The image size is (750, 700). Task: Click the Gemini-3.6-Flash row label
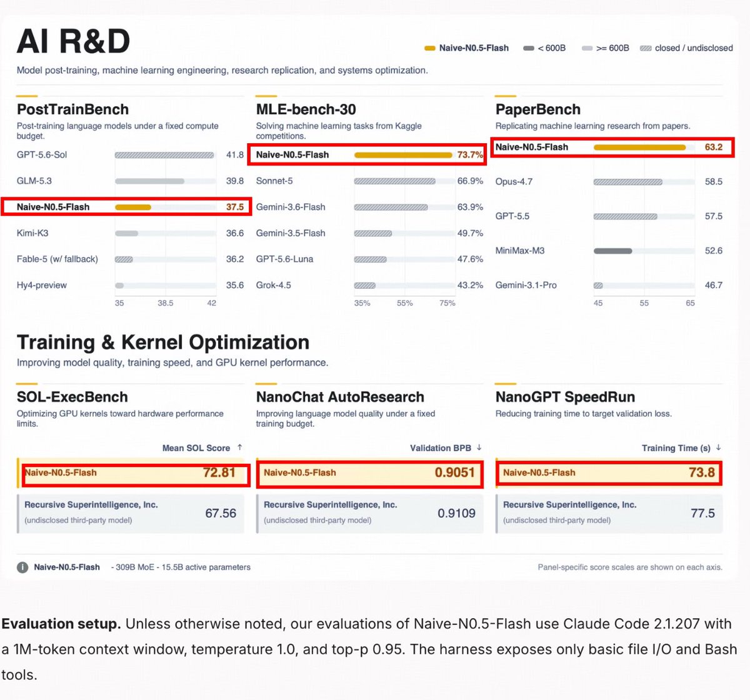point(291,207)
